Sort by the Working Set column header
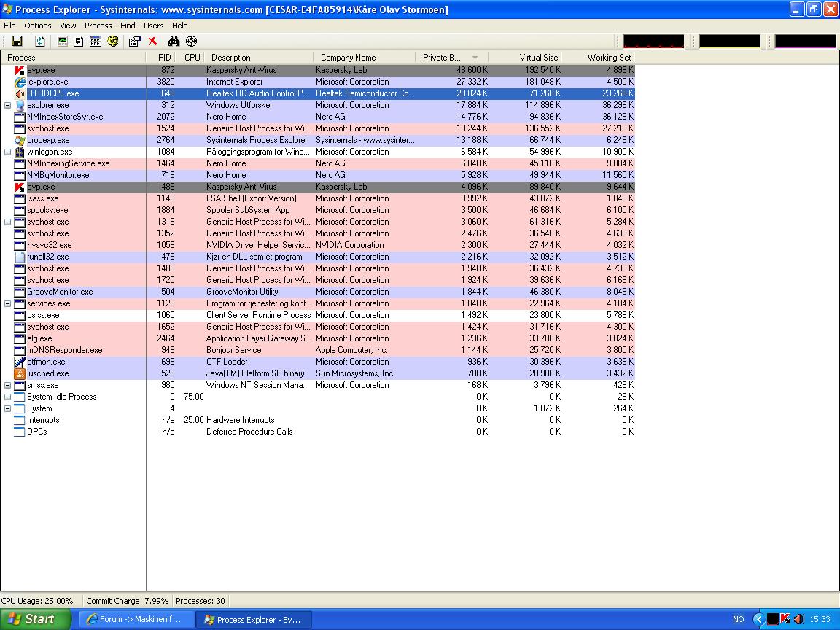Viewport: 840px width, 630px height. (x=598, y=58)
